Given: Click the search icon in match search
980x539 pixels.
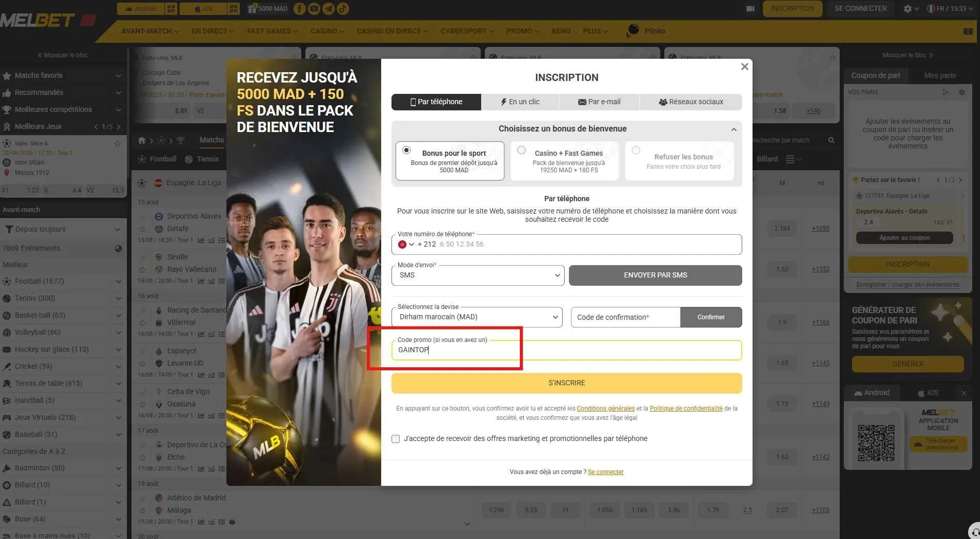Looking at the screenshot, I should [x=831, y=140].
